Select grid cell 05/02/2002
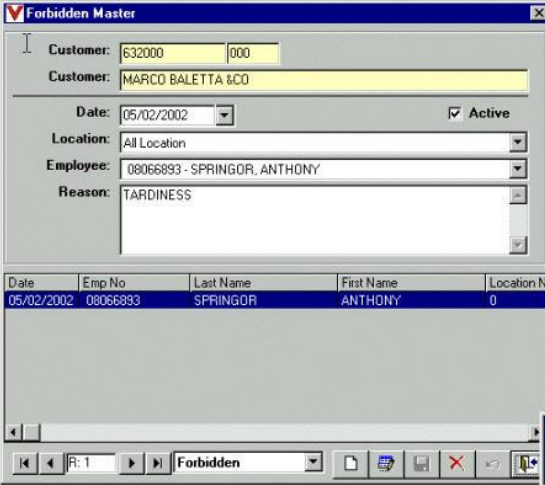 (x=41, y=300)
